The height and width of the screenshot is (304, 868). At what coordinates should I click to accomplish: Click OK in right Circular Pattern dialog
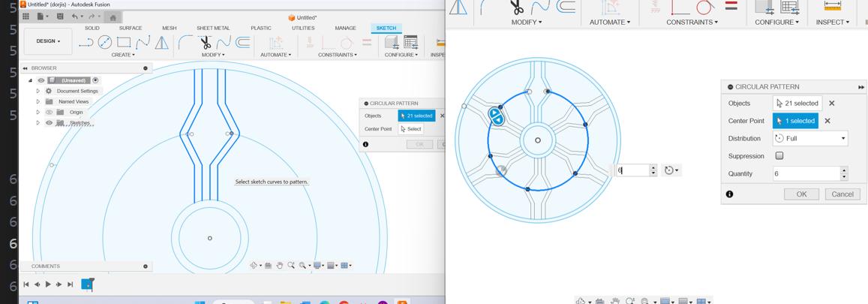click(x=801, y=194)
